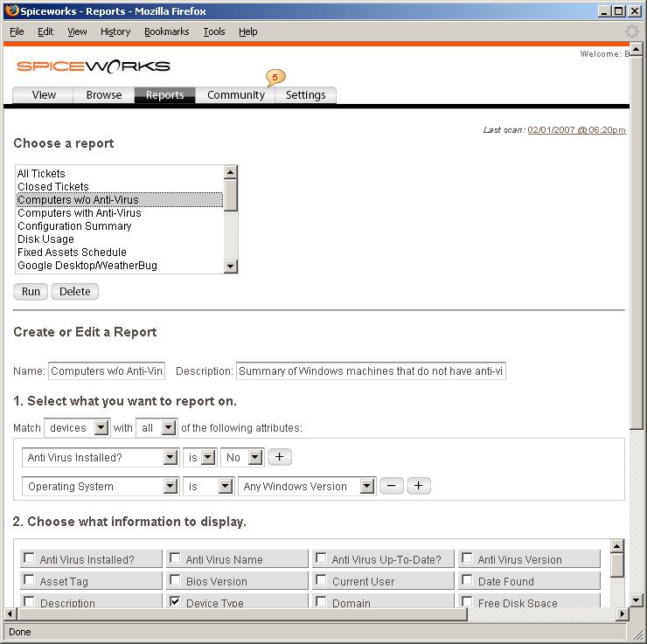Open the Last scan date link
Image resolution: width=647 pixels, height=644 pixels.
coord(576,130)
